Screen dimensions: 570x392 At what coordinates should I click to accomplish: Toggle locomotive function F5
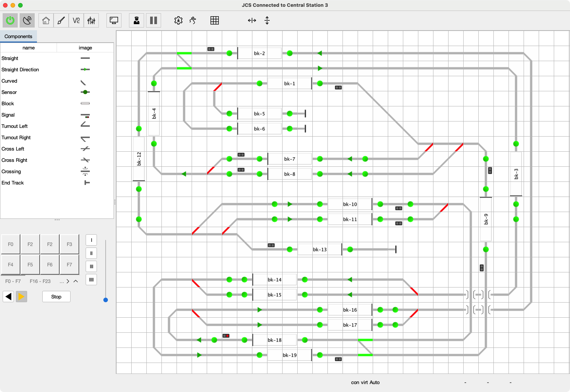30,264
